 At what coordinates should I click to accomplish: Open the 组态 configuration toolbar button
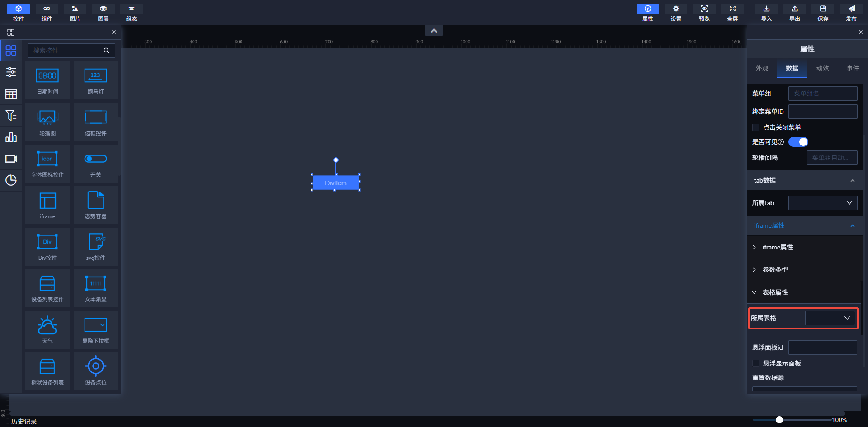point(132,13)
